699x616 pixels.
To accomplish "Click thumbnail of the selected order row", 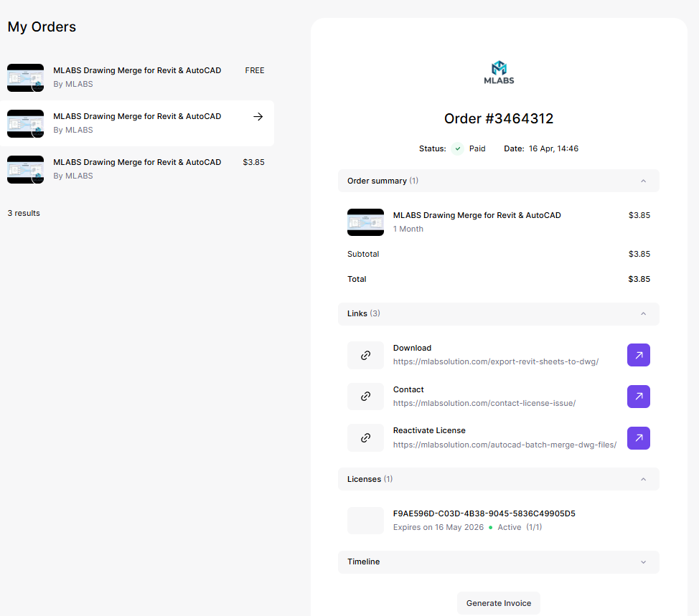I will [x=25, y=123].
